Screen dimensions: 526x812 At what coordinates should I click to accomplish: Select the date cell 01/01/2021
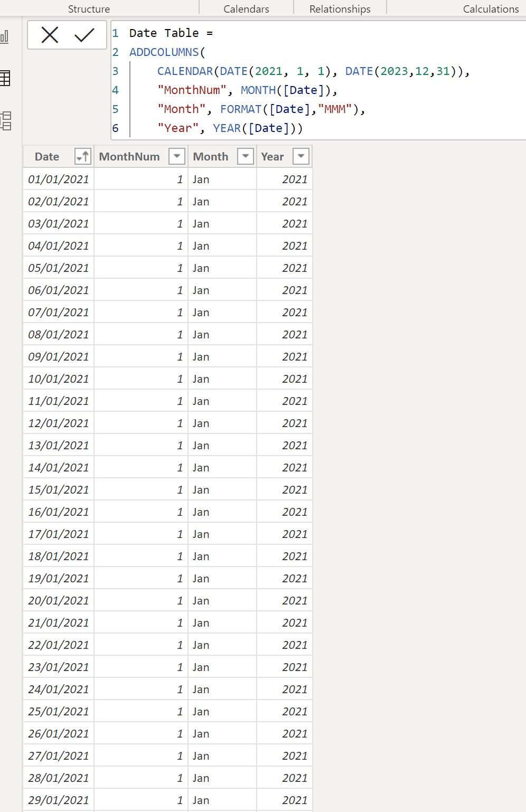tap(59, 179)
